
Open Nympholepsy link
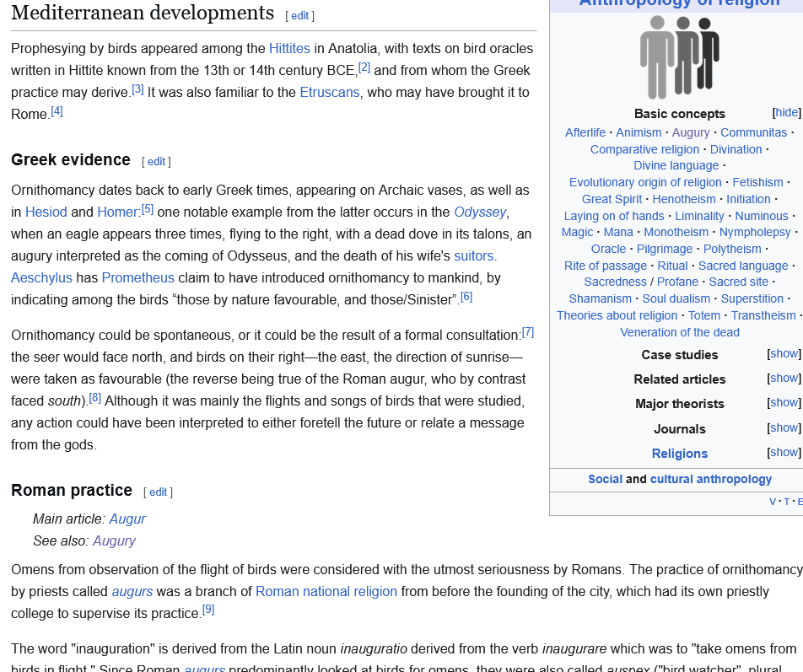(755, 233)
